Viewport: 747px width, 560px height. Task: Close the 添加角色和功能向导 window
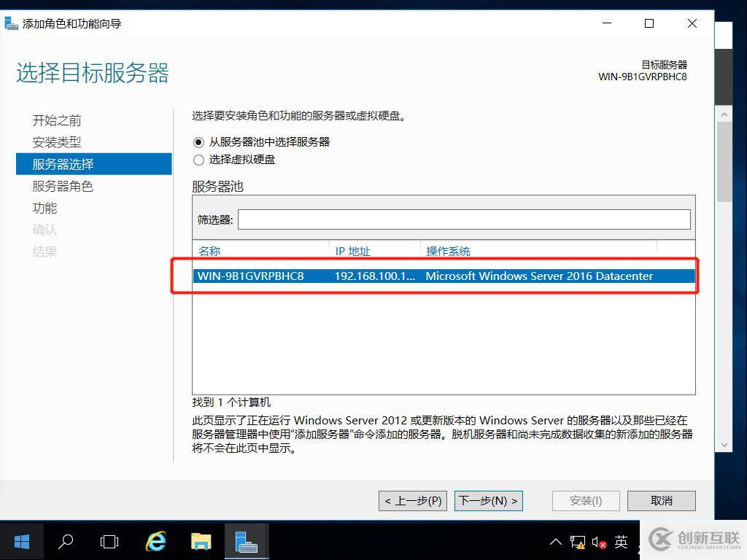click(x=692, y=23)
